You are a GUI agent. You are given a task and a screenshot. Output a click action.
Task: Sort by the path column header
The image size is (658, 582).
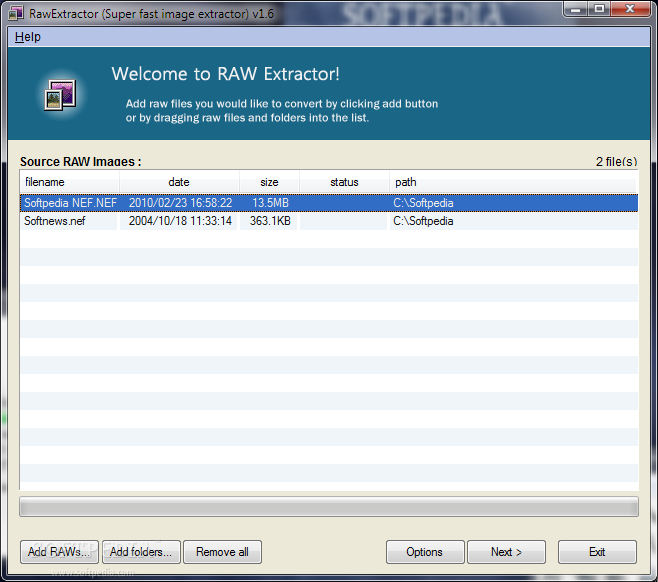pyautogui.click(x=513, y=182)
